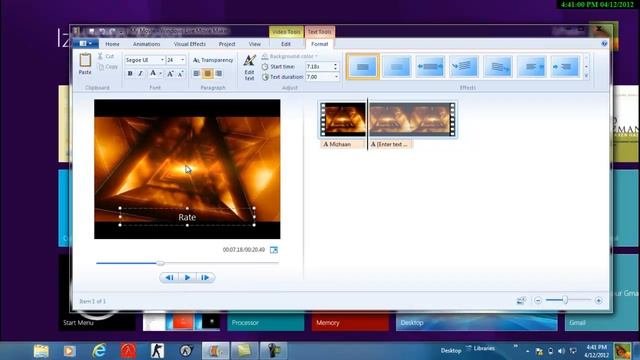The image size is (640, 360).
Task: Open the Video Tools Edit tab
Action: (286, 44)
